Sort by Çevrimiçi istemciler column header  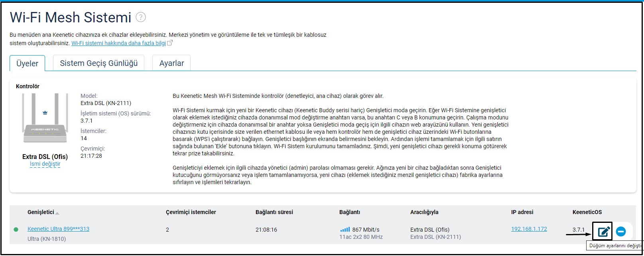coord(191,212)
